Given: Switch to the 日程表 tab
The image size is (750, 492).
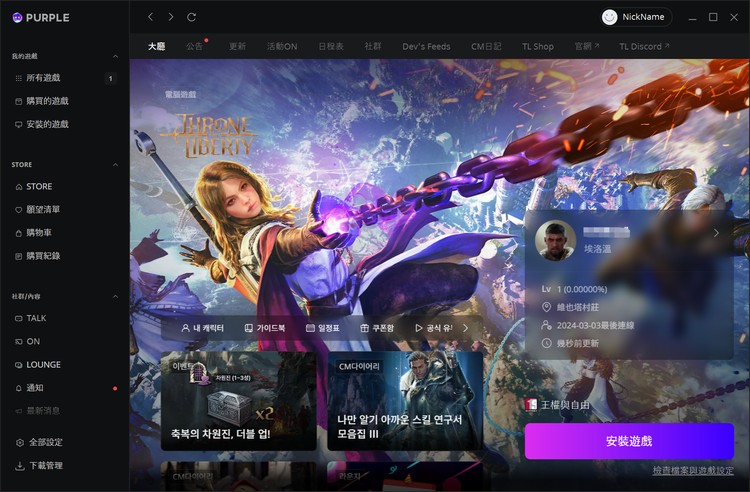Looking at the screenshot, I should pyautogui.click(x=331, y=46).
